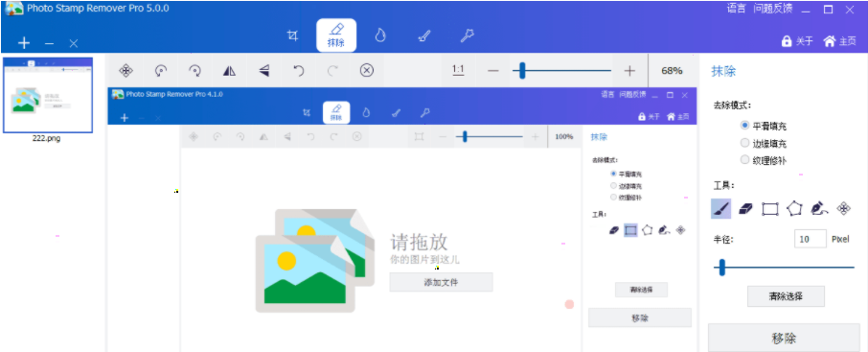Zoom in with the plus button
The height and width of the screenshot is (352, 868).
(x=629, y=71)
